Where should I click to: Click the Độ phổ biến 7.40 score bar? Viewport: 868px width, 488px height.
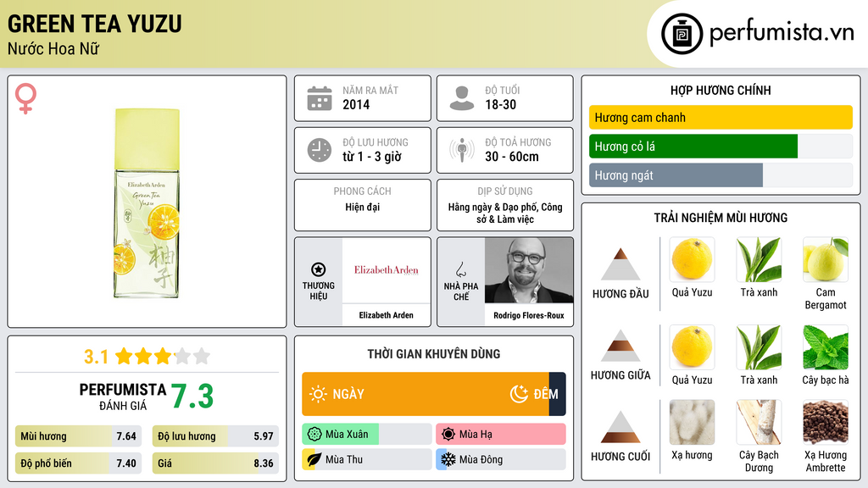point(78,463)
